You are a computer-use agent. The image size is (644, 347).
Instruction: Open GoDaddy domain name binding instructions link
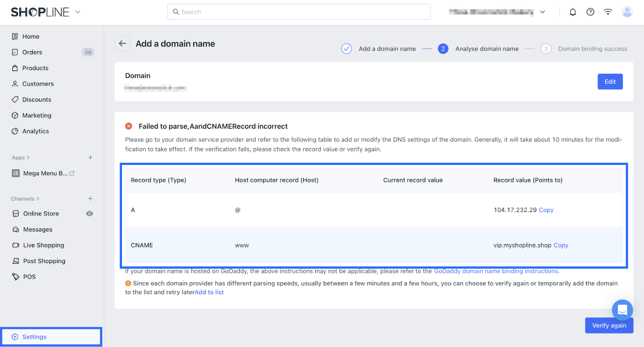(x=497, y=271)
